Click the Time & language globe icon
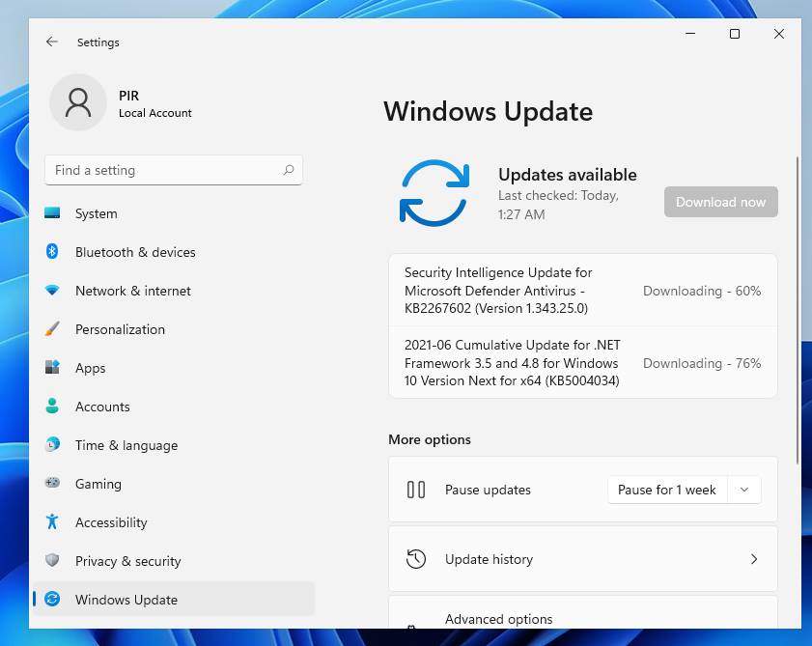 [52, 444]
